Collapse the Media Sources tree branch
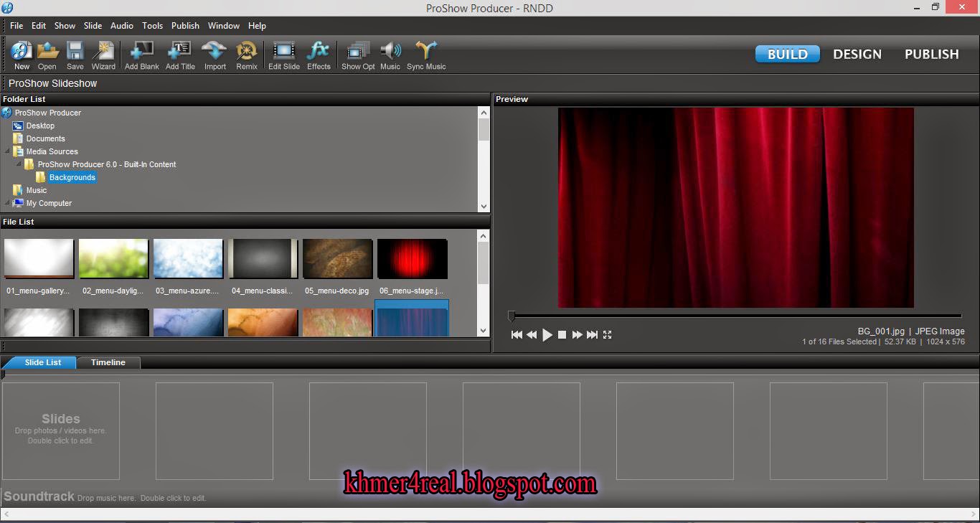Viewport: 980px width, 523px height. 8,151
